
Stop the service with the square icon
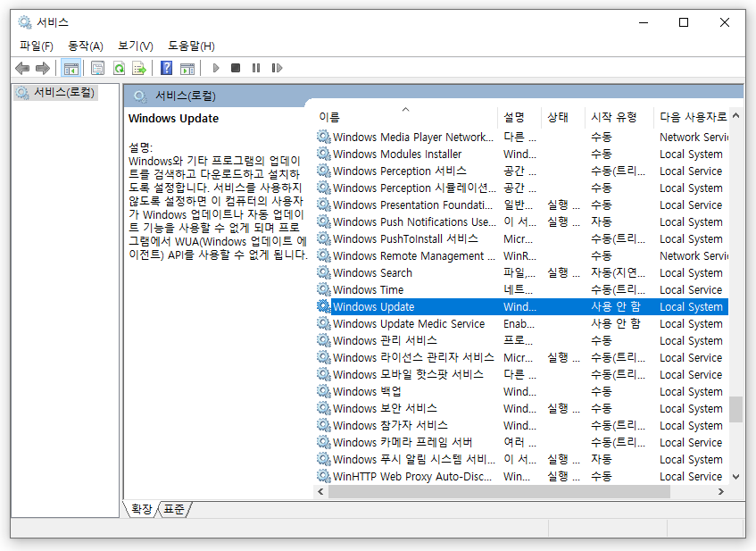coord(236,68)
